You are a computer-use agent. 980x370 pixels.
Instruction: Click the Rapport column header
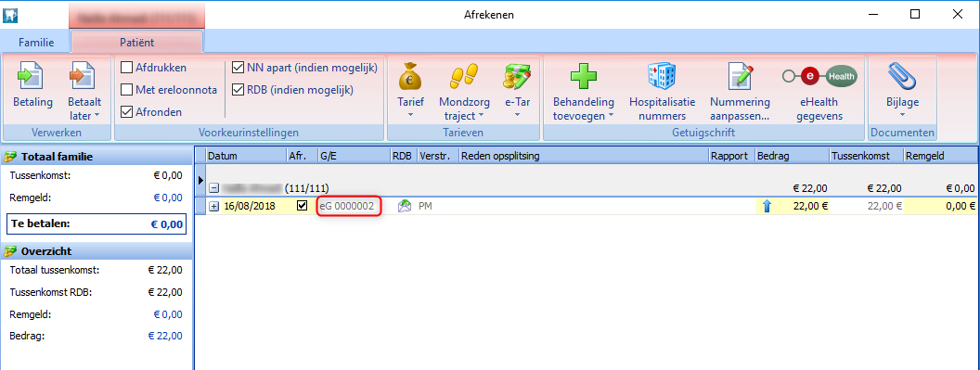[732, 156]
